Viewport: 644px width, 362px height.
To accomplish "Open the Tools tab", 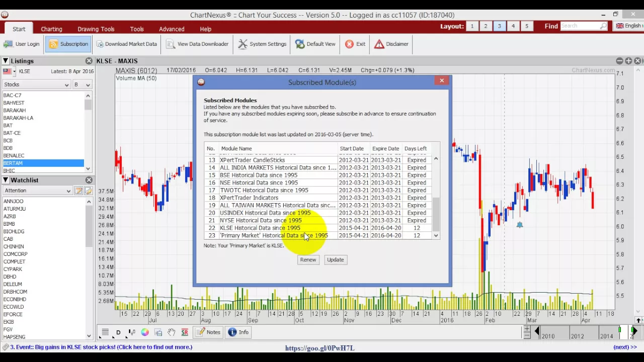I will click(137, 29).
